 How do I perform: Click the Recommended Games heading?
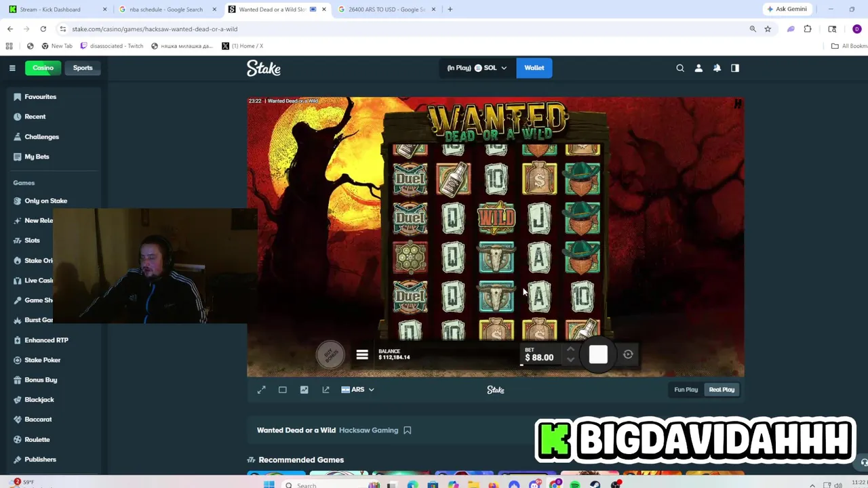click(x=301, y=460)
